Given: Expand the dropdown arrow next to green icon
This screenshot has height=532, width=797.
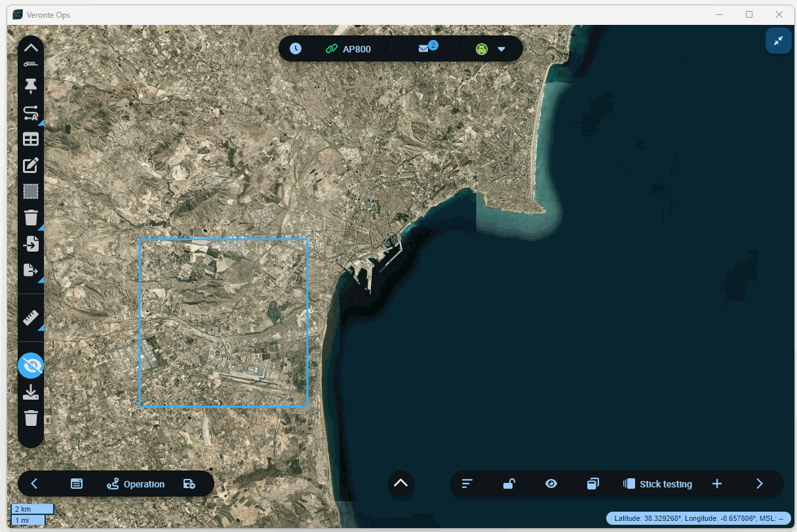Looking at the screenshot, I should point(501,49).
